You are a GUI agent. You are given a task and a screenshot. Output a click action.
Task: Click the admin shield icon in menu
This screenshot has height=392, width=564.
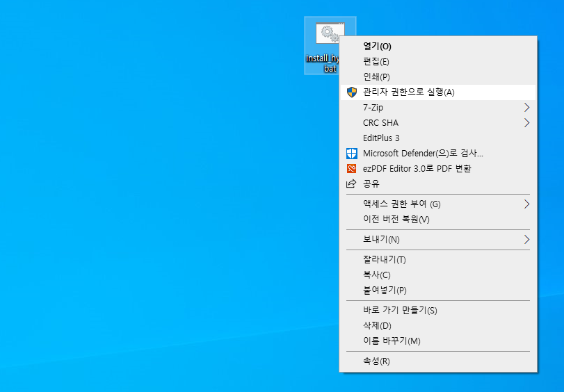[x=351, y=92]
